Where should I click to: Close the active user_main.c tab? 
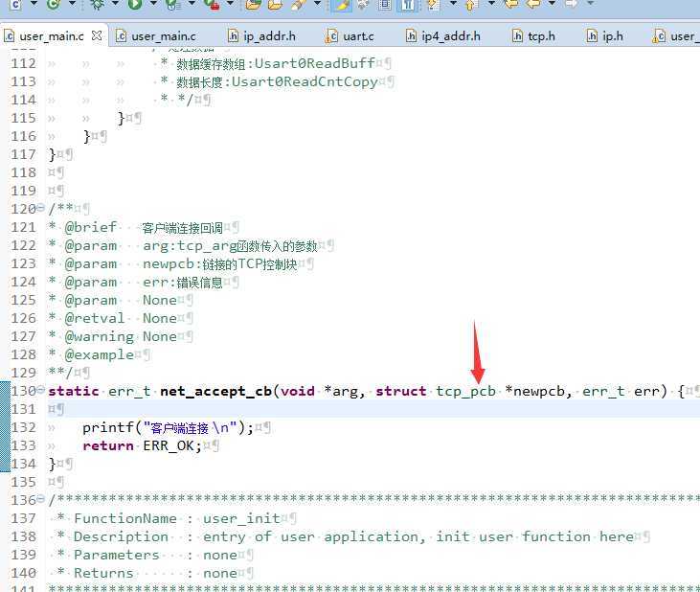click(x=97, y=35)
